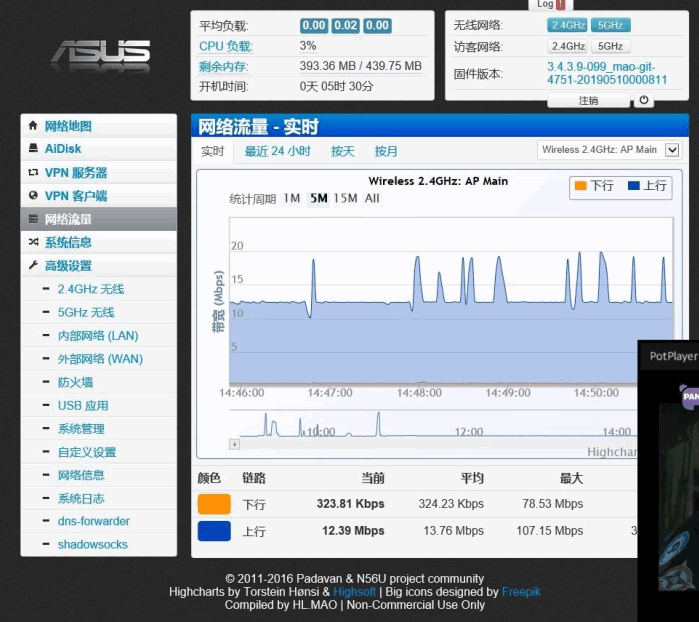Click the 1-minute load average 0.00 badge
699x622 pixels.
coord(313,25)
